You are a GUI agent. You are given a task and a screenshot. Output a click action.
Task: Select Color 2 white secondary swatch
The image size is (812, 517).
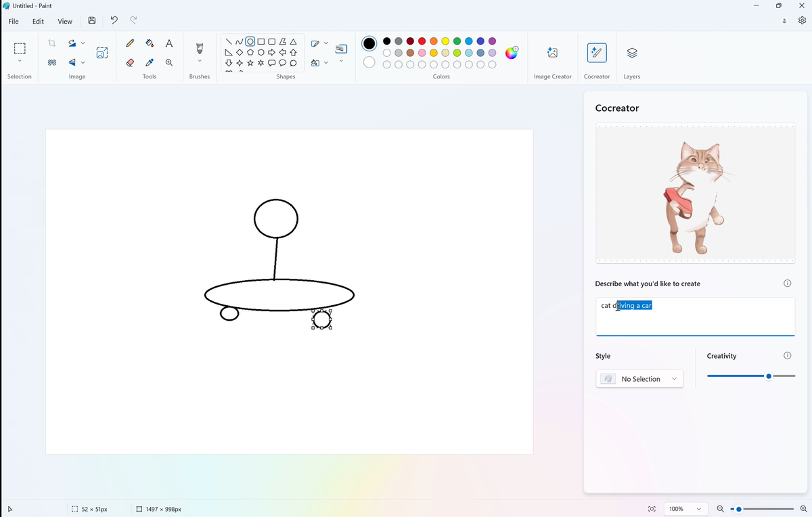[x=369, y=62]
